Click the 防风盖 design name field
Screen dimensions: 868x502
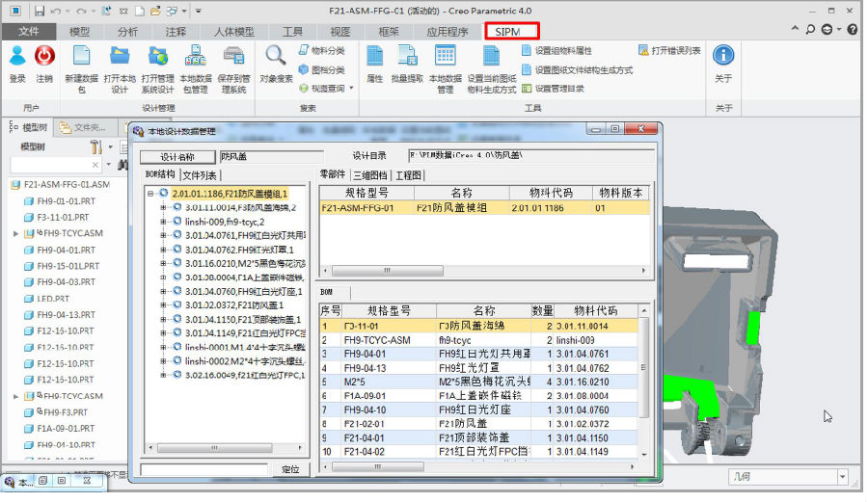click(271, 156)
